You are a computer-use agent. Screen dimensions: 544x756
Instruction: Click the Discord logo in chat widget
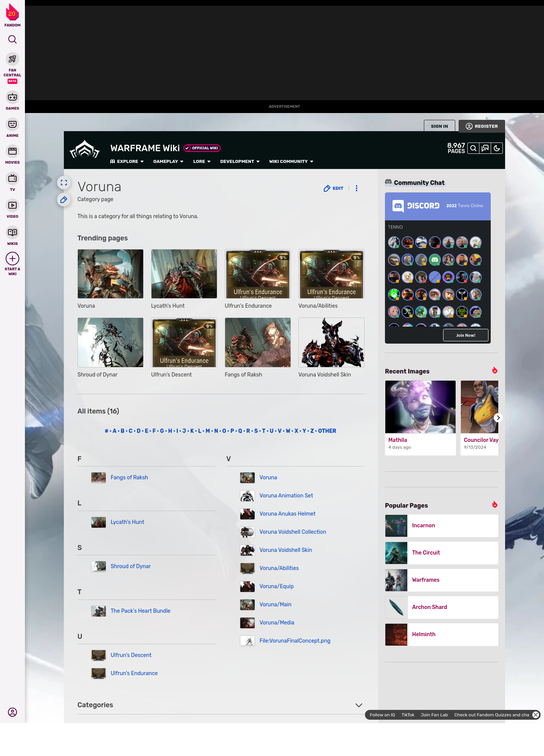[x=416, y=206]
